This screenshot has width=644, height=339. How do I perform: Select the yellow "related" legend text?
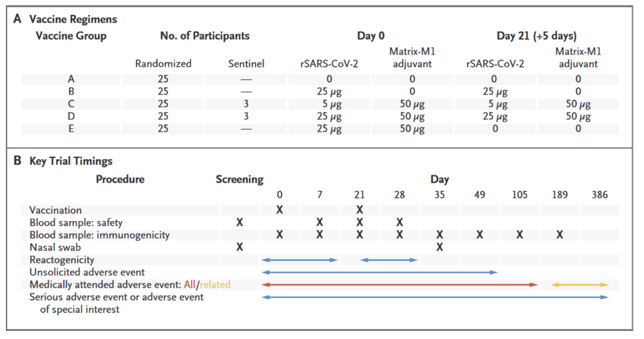pyautogui.click(x=214, y=285)
